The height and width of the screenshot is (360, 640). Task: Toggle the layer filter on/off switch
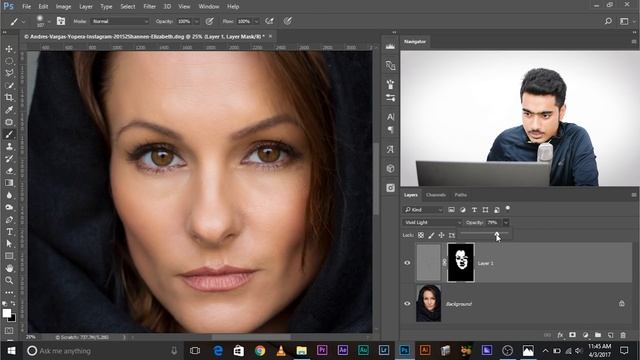(508, 209)
